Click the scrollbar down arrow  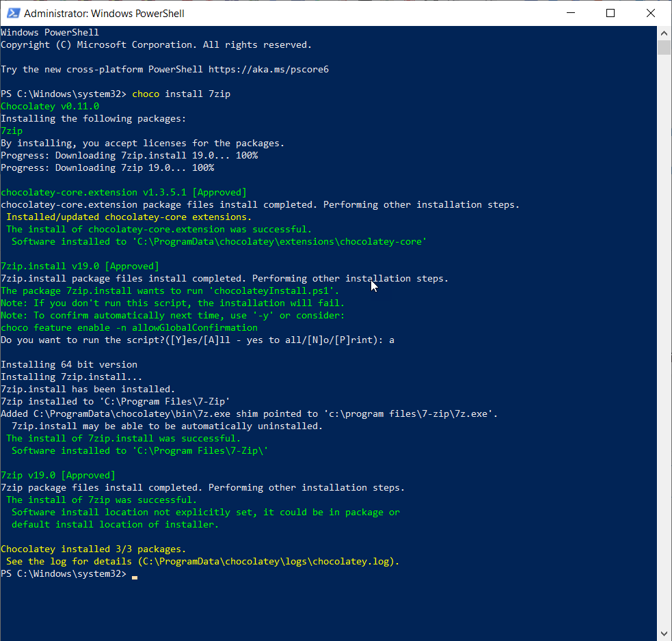664,633
